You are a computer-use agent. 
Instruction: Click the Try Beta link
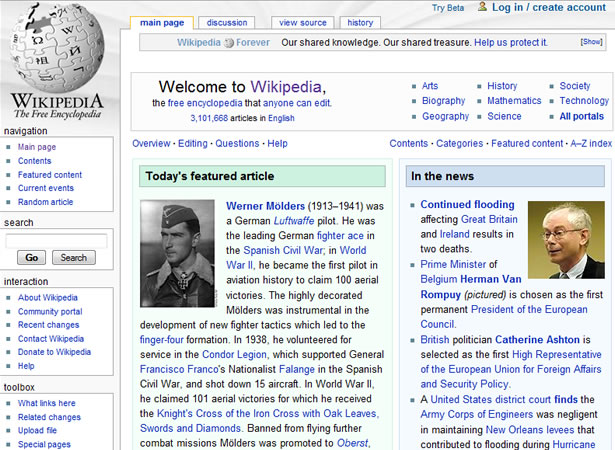[x=448, y=8]
